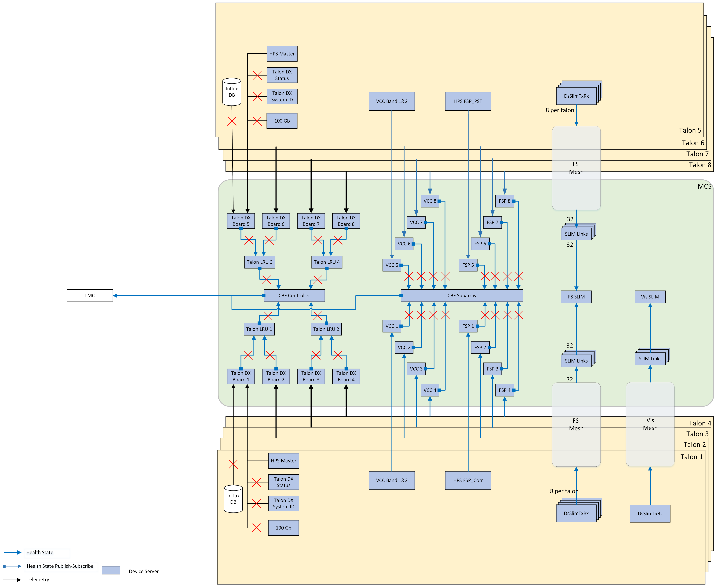Click the MCS region label
Image resolution: width=718 pixels, height=588 pixels.
704,187
